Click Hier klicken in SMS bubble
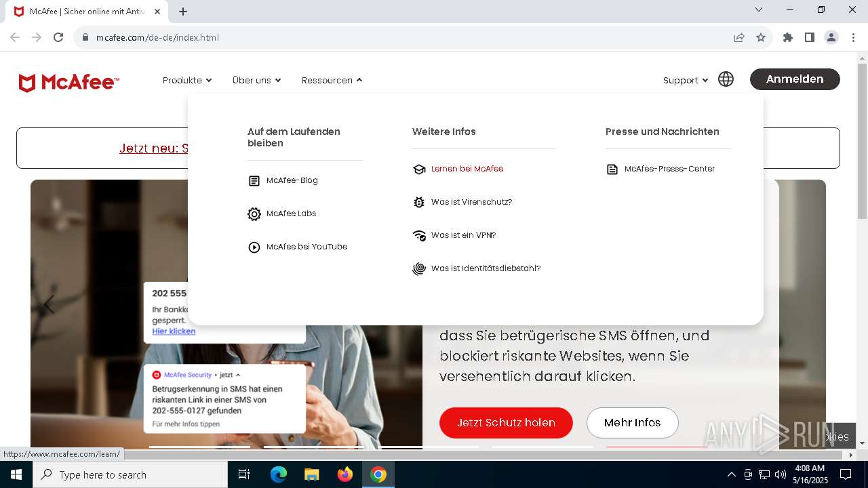 pyautogui.click(x=174, y=331)
